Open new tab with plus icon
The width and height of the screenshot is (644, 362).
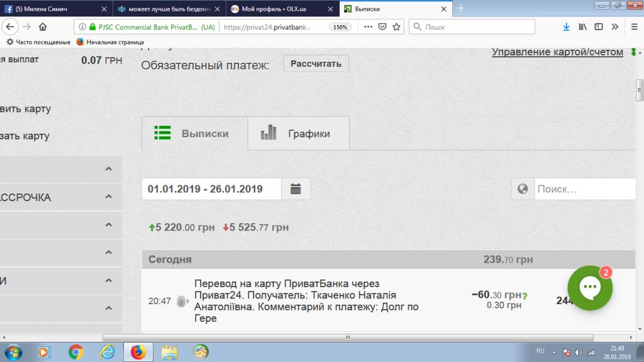(461, 8)
